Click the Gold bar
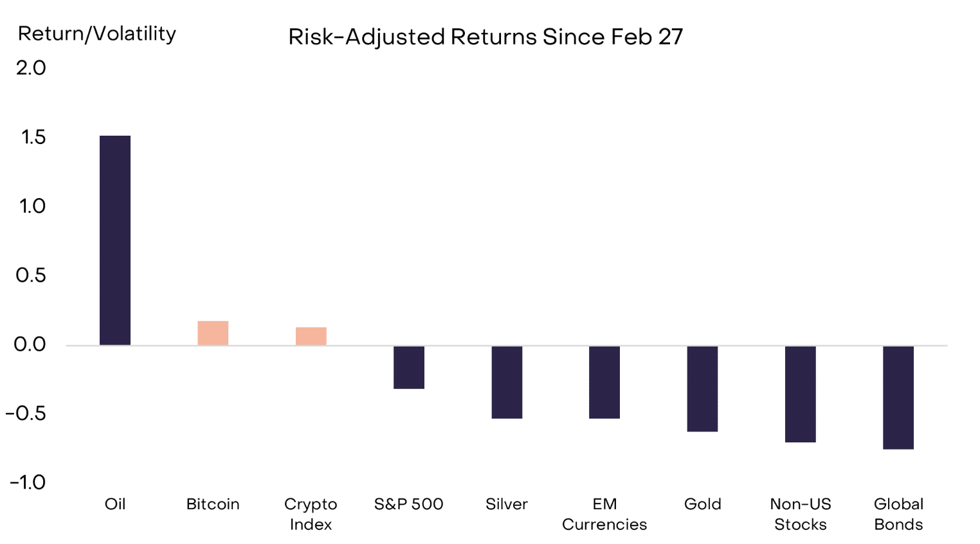The image size is (980, 544). pyautogui.click(x=702, y=388)
